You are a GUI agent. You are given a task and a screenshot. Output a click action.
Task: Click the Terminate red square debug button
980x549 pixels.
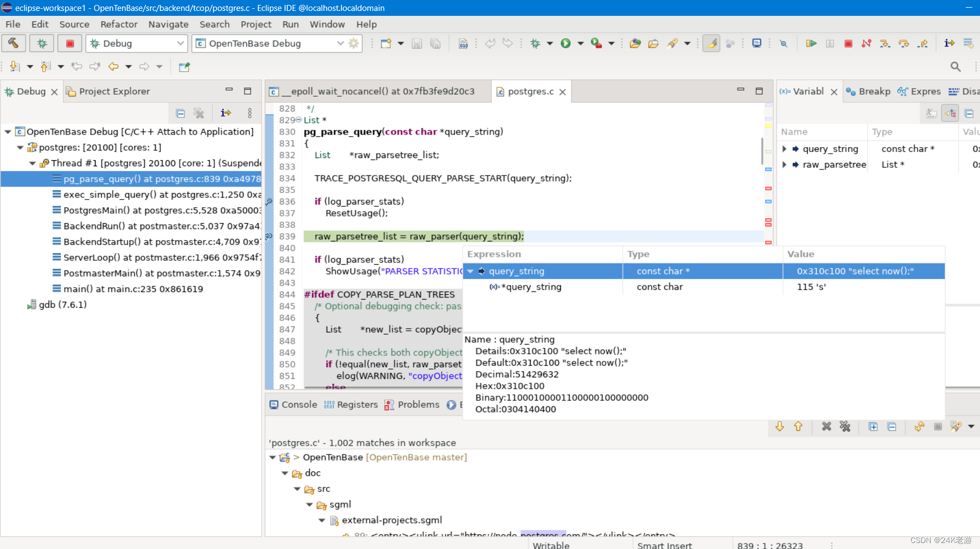click(848, 43)
